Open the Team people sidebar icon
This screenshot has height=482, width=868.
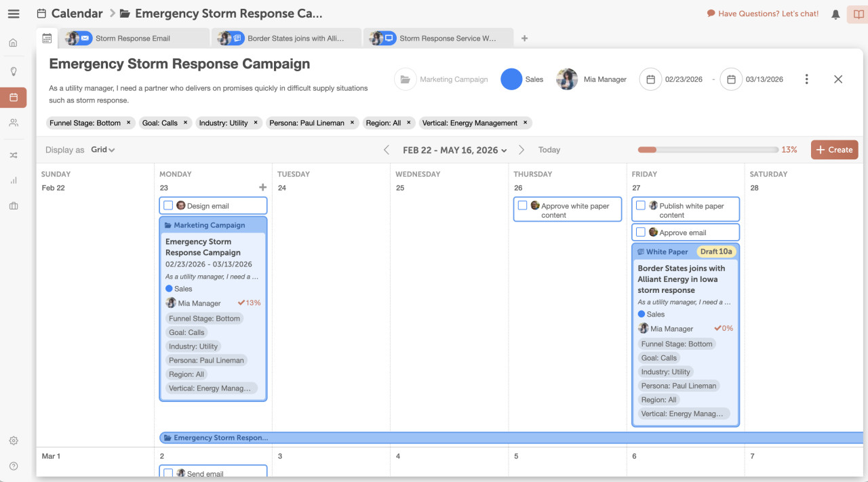pos(13,123)
